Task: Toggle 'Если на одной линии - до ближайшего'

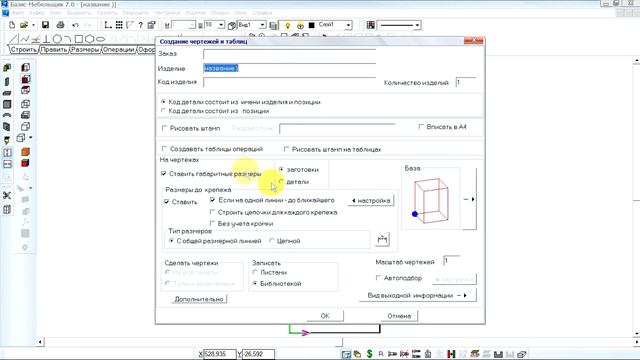Action: (x=212, y=200)
